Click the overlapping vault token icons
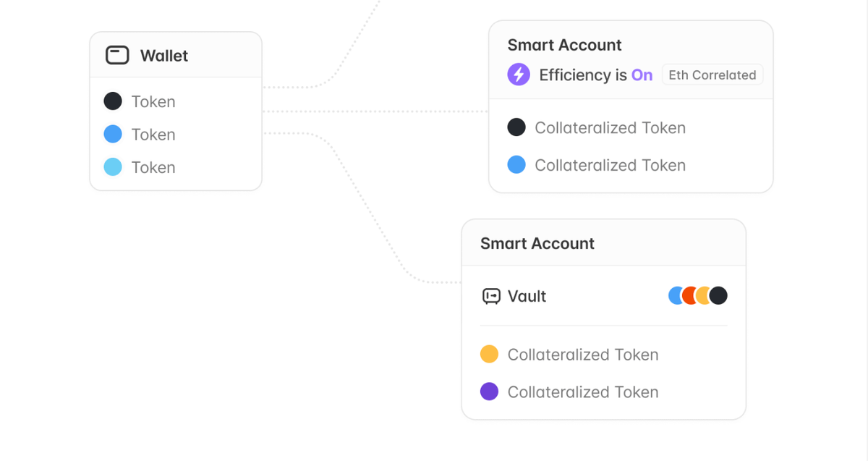 [697, 295]
